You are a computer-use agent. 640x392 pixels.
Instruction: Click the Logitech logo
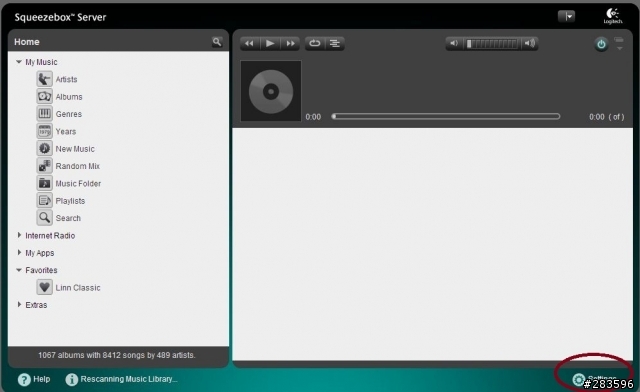coord(613,16)
